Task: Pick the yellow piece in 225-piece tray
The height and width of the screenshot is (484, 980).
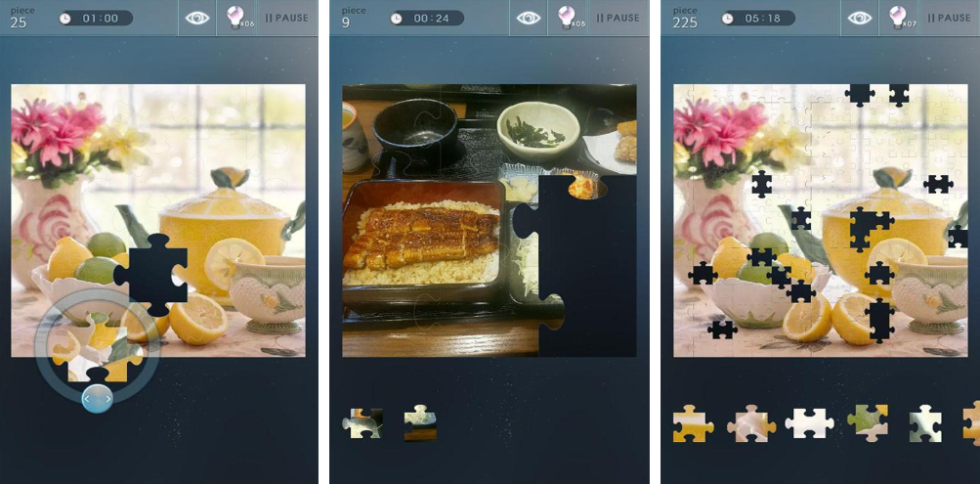Action: [x=691, y=423]
